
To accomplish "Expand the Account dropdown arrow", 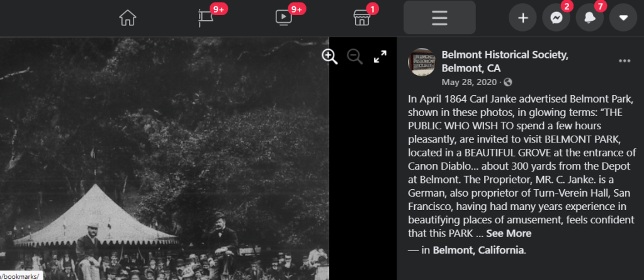I will coord(623,18).
